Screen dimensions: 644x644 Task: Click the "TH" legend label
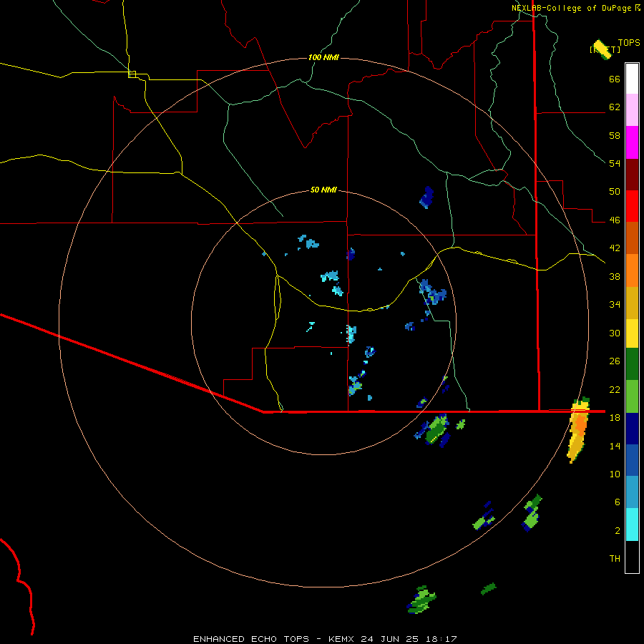(x=615, y=558)
